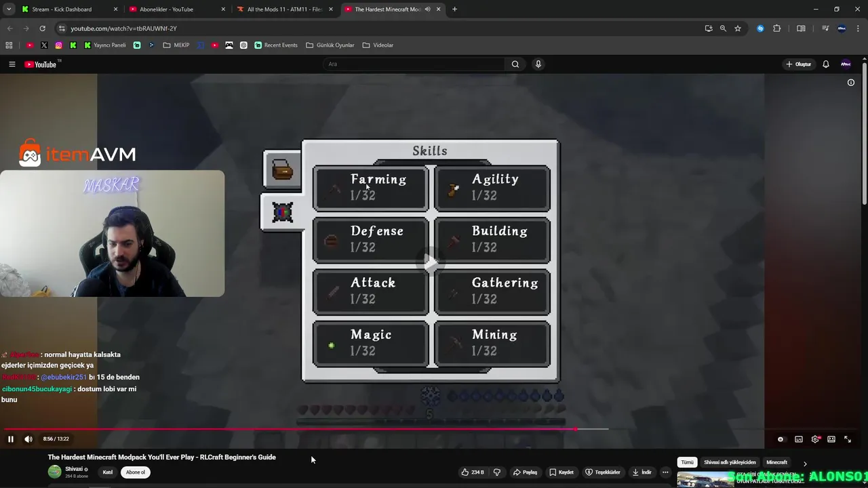Click the install/cast screen icon in address bar

click(x=709, y=28)
